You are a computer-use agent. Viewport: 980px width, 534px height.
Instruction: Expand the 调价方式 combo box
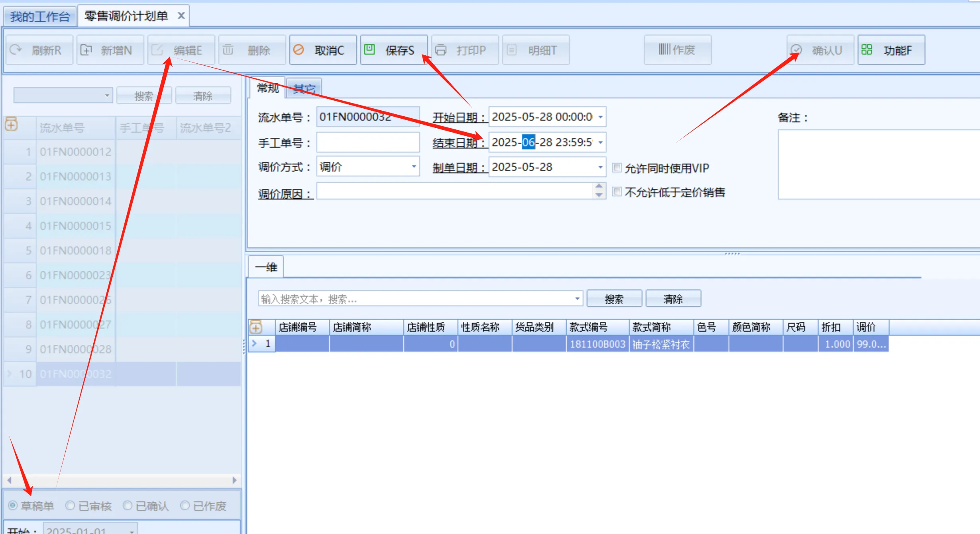[414, 167]
